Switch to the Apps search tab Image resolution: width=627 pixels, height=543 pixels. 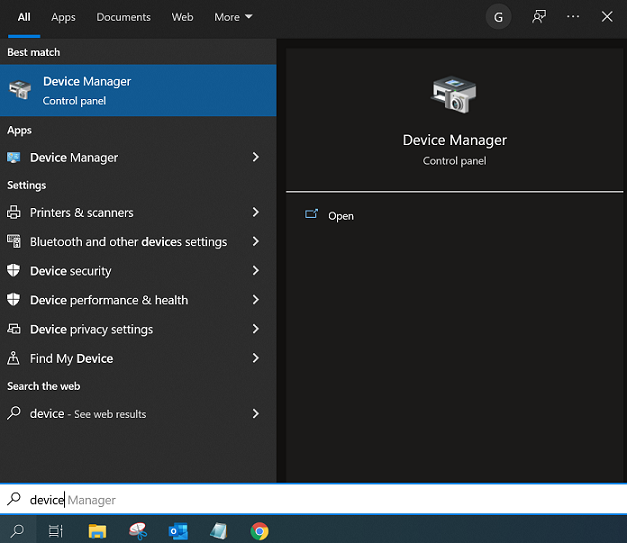pos(63,17)
